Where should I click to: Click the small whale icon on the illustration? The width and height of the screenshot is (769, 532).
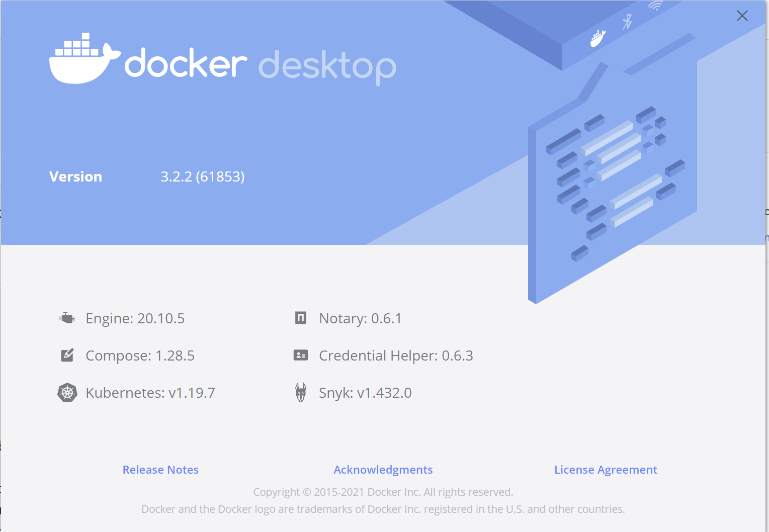(x=597, y=38)
